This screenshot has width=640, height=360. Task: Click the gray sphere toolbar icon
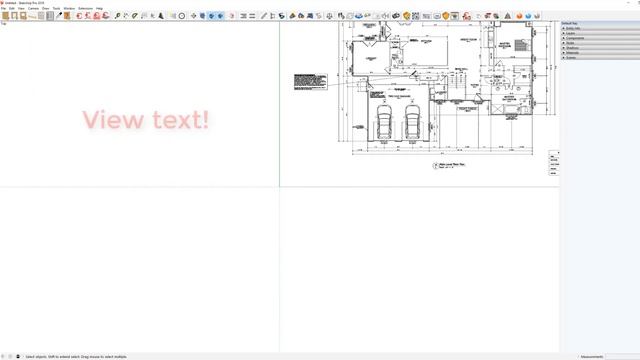click(537, 16)
